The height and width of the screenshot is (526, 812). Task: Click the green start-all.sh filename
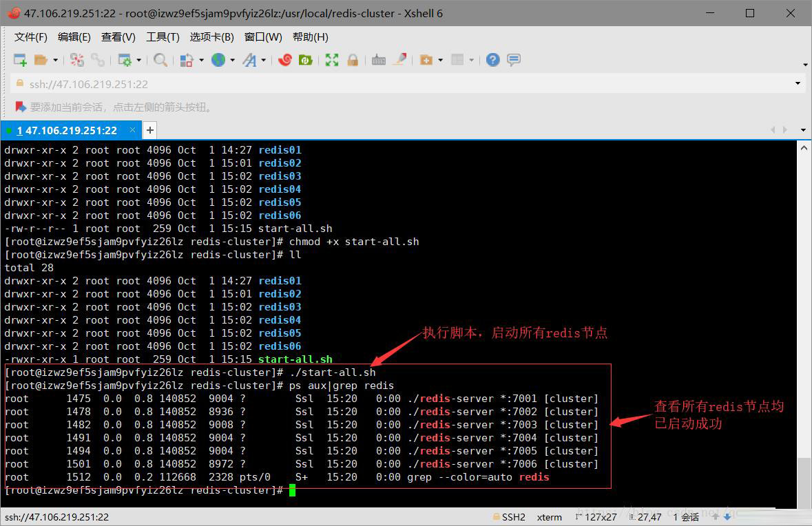click(x=295, y=359)
